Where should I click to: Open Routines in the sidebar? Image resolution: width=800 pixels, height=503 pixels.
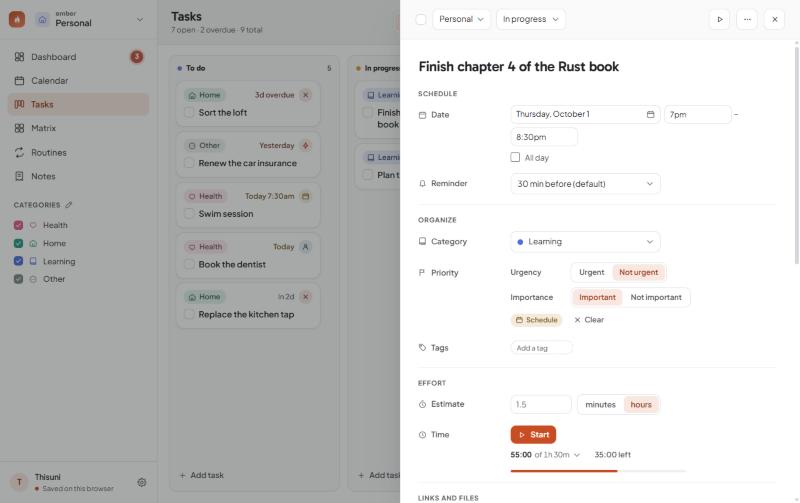point(78,152)
